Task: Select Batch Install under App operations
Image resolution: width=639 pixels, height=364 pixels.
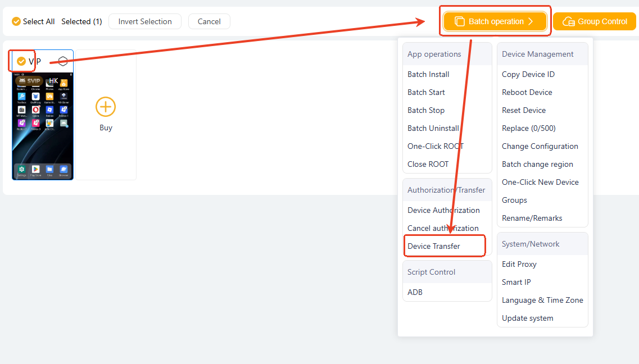Action: pyautogui.click(x=428, y=74)
